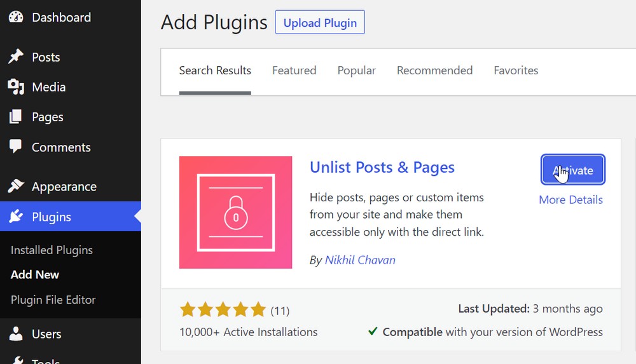The image size is (636, 364).
Task: Click the five-star rating stars
Action: [x=223, y=309]
